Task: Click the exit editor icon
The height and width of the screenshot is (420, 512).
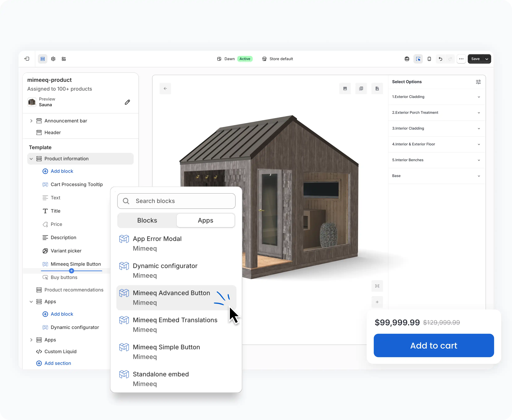Action: pos(27,59)
